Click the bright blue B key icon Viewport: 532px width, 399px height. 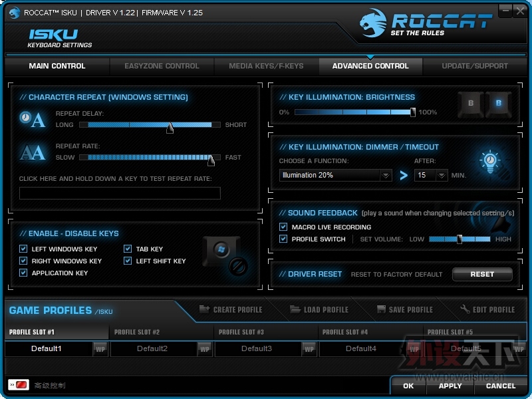[x=498, y=104]
